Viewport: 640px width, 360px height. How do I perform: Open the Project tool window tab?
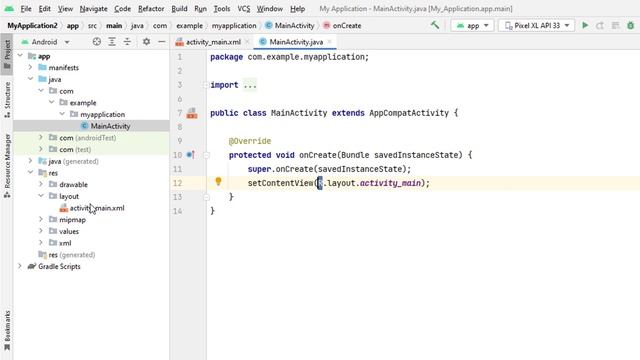[x=7, y=55]
